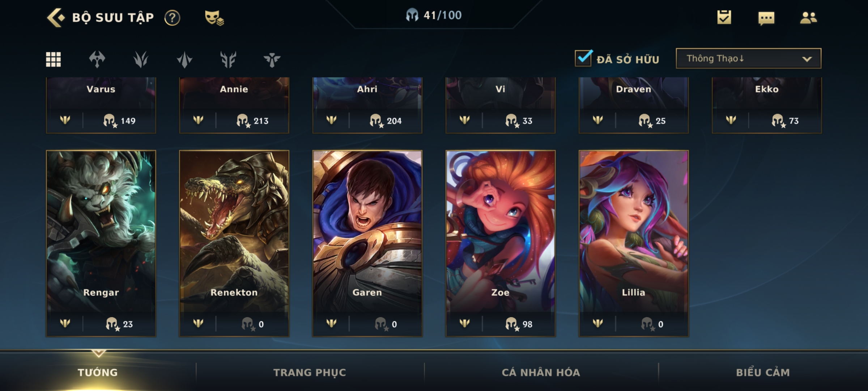868x391 pixels.
Task: Open the CÁ NHÂN HÓA section
Action: pyautogui.click(x=541, y=373)
